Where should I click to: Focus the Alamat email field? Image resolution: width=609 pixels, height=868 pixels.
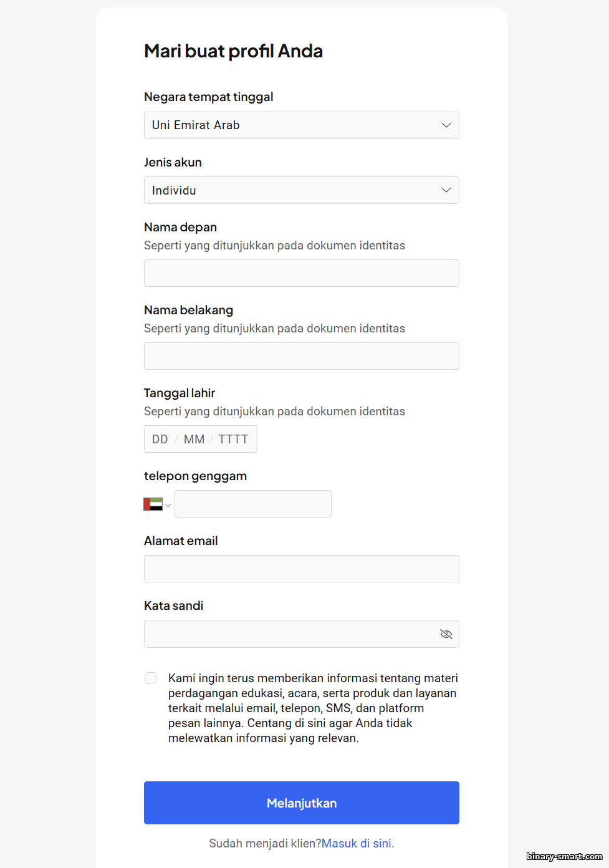coord(301,569)
